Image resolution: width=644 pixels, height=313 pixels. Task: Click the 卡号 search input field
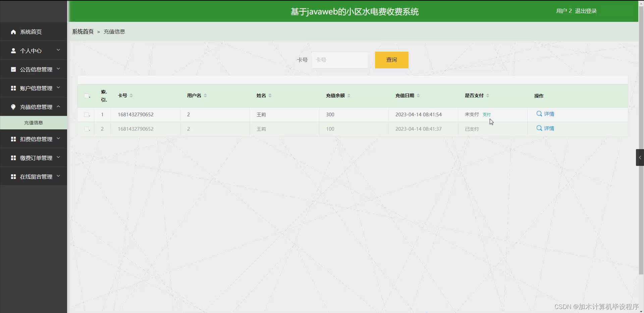pos(339,60)
